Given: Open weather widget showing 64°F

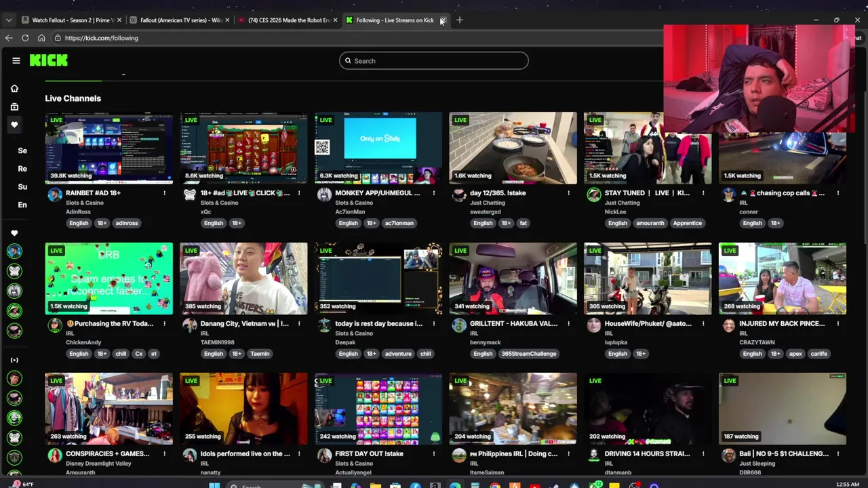Looking at the screenshot, I should 22,484.
